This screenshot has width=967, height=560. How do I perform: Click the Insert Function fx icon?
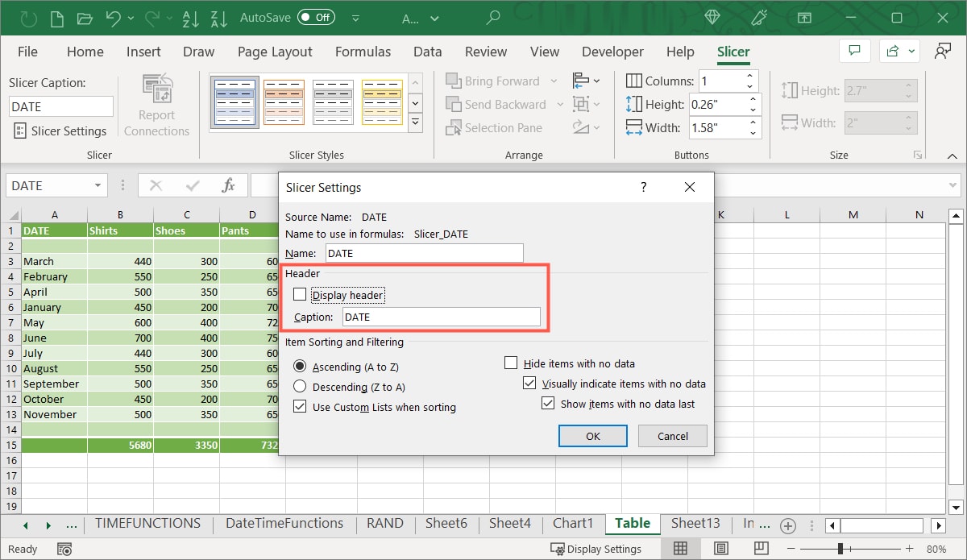(228, 185)
